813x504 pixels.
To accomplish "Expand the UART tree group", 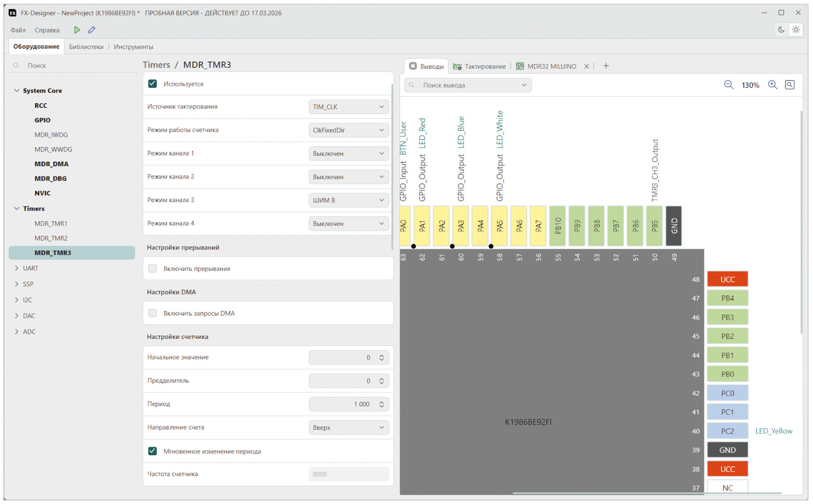I will coord(17,268).
